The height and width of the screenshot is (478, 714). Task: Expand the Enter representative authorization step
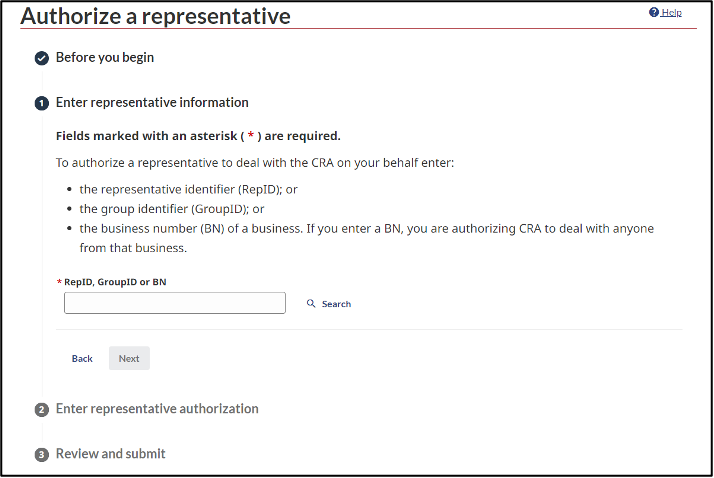(x=157, y=408)
